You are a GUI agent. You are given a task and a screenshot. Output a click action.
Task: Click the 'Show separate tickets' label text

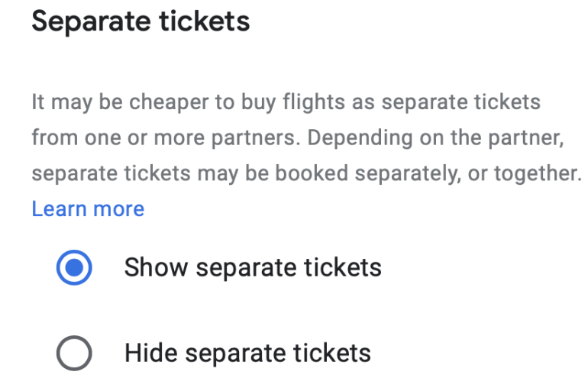253,268
